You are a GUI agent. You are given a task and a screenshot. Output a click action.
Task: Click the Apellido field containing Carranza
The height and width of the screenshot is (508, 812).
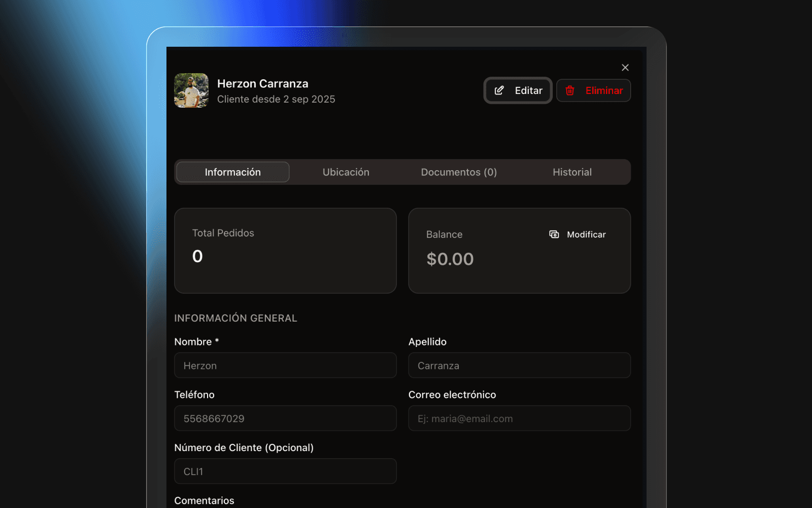[519, 366]
